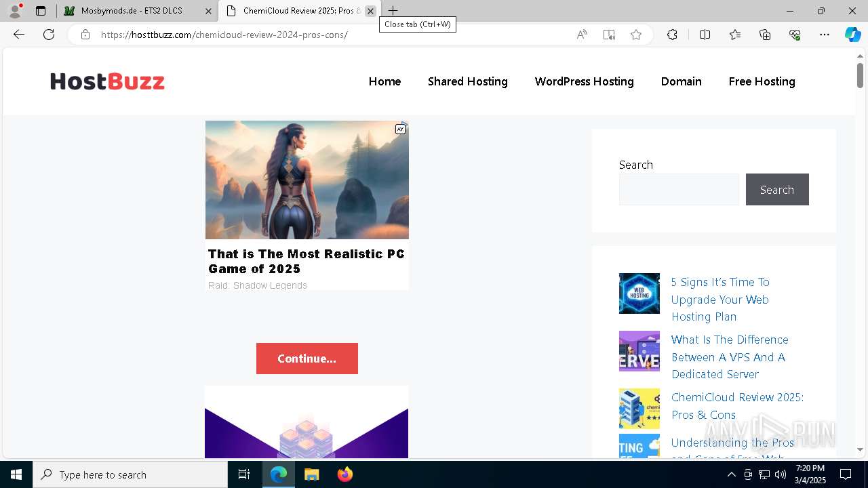Close the ChemiCloud Review tab
The height and width of the screenshot is (488, 868).
[370, 11]
